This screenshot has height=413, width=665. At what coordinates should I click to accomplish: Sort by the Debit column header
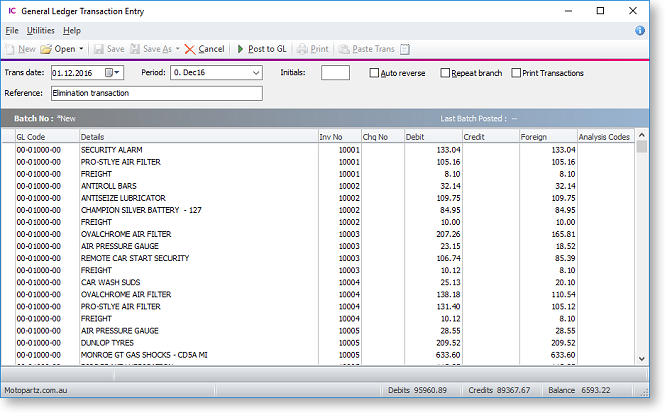click(432, 137)
